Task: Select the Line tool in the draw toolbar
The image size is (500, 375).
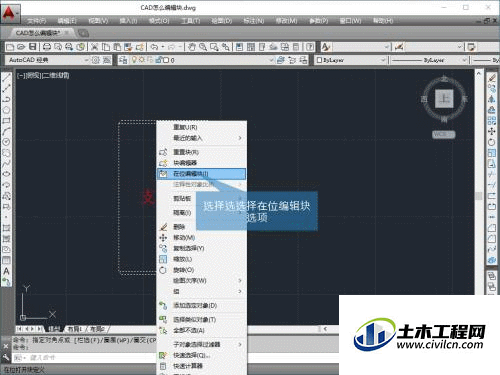Action: pyautogui.click(x=6, y=78)
